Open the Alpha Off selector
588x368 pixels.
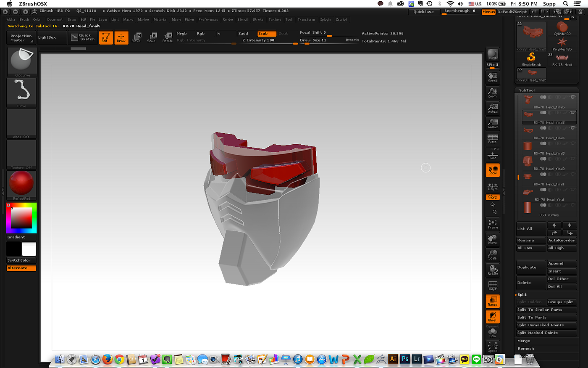click(x=21, y=124)
